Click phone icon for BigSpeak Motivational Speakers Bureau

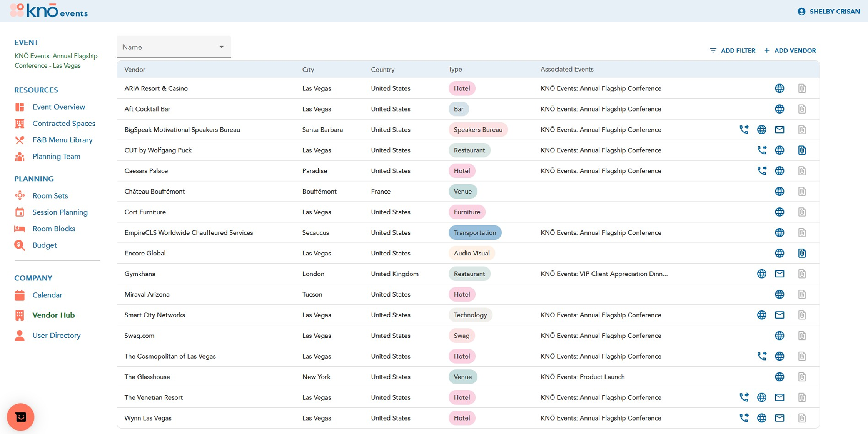tap(744, 129)
